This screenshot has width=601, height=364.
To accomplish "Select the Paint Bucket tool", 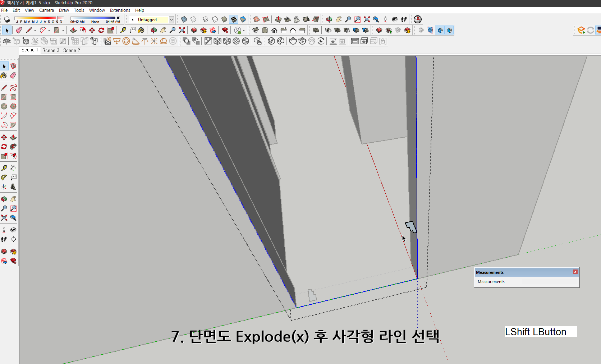I will pos(141,30).
